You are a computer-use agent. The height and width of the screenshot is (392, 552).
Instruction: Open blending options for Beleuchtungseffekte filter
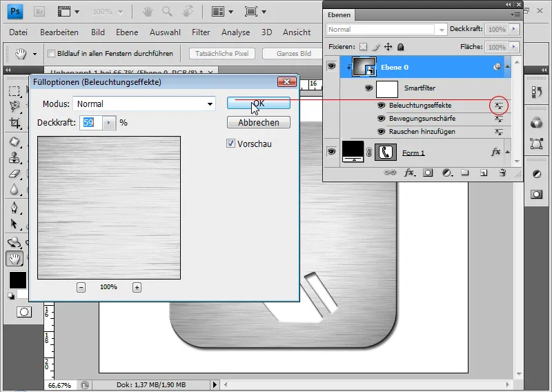(498, 106)
